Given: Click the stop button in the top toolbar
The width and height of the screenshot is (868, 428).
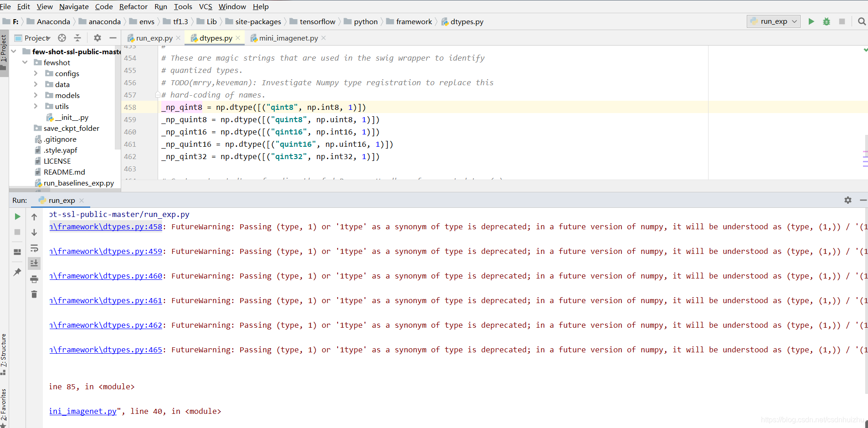Looking at the screenshot, I should tap(842, 21).
